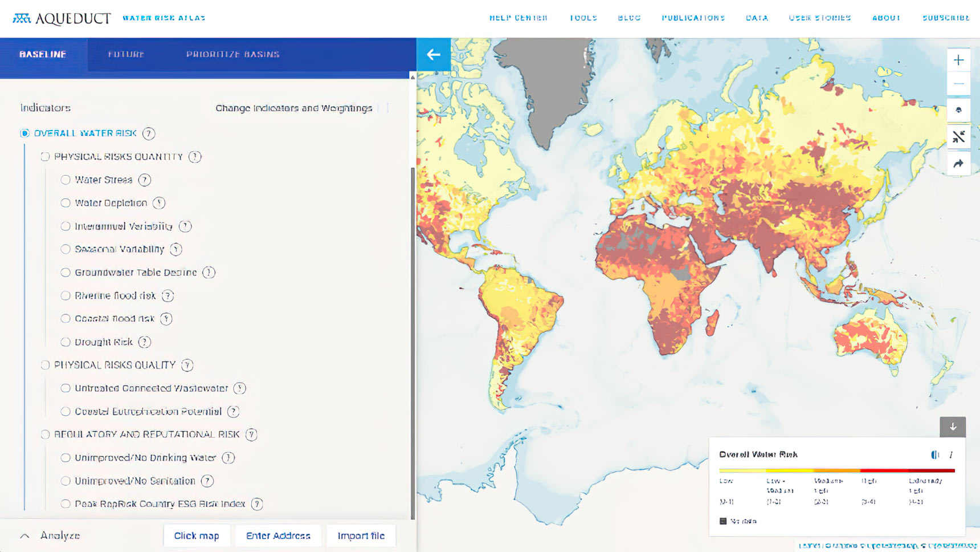Open the Publications menu item
Screen dimensions: 980x552
[x=693, y=18]
